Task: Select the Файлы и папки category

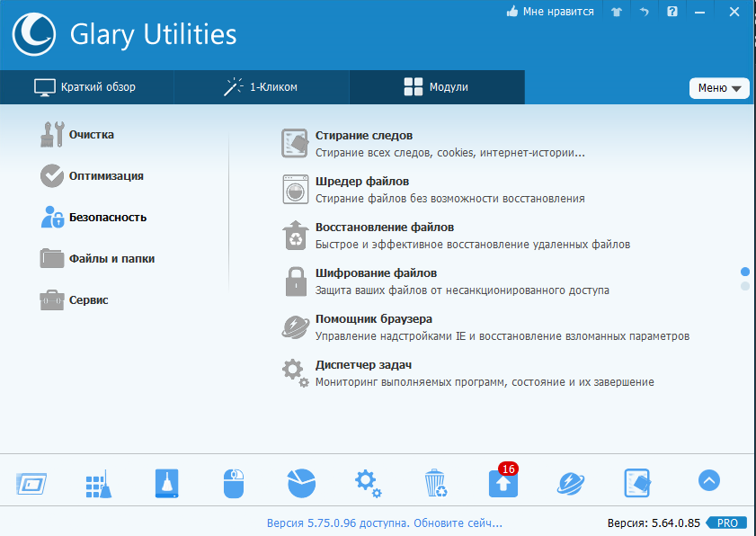Action: [111, 259]
